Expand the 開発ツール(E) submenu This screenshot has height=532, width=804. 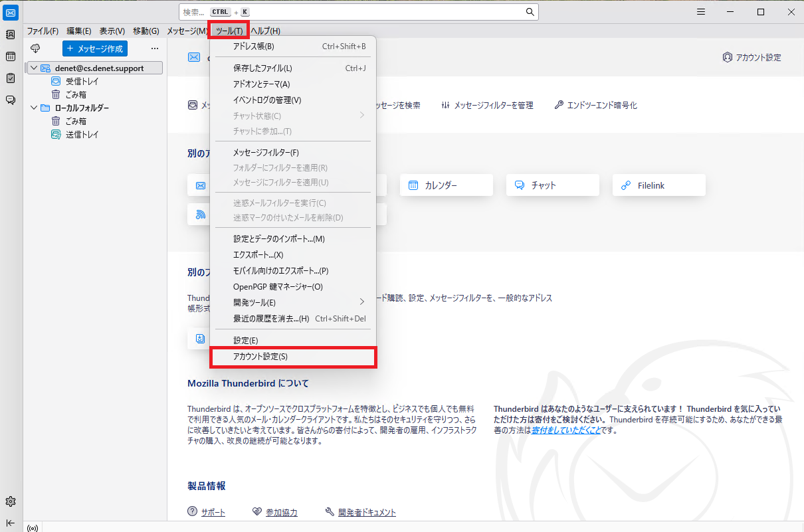[293, 302]
